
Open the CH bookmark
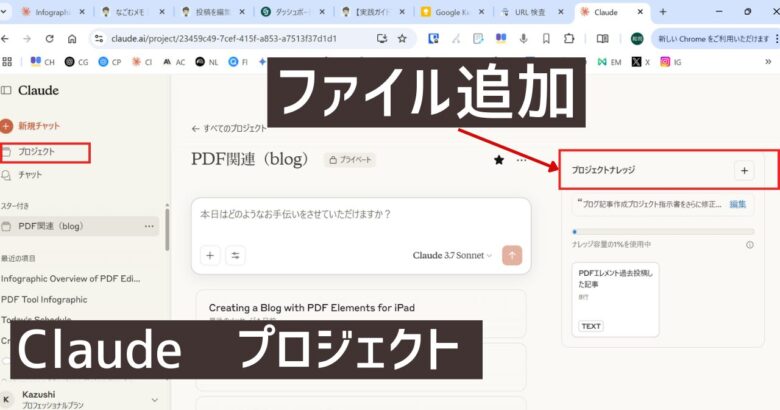(43, 62)
